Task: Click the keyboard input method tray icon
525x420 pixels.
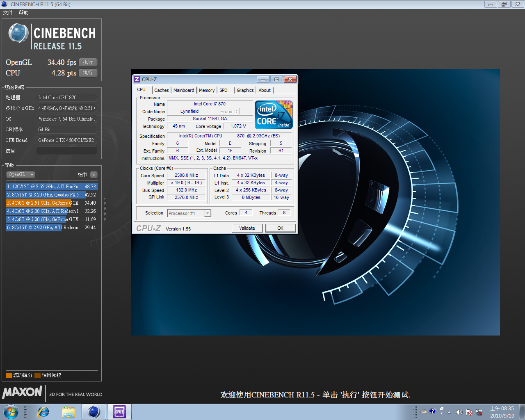Action: (x=424, y=412)
